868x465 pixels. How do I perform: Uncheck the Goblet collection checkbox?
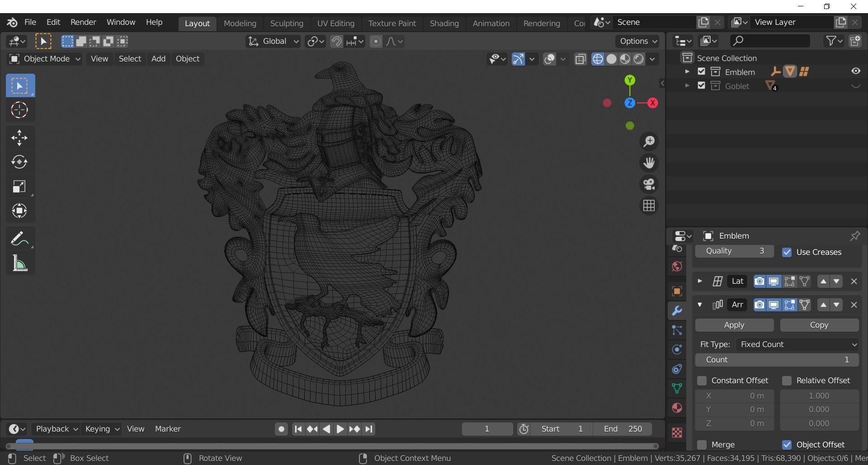point(701,85)
